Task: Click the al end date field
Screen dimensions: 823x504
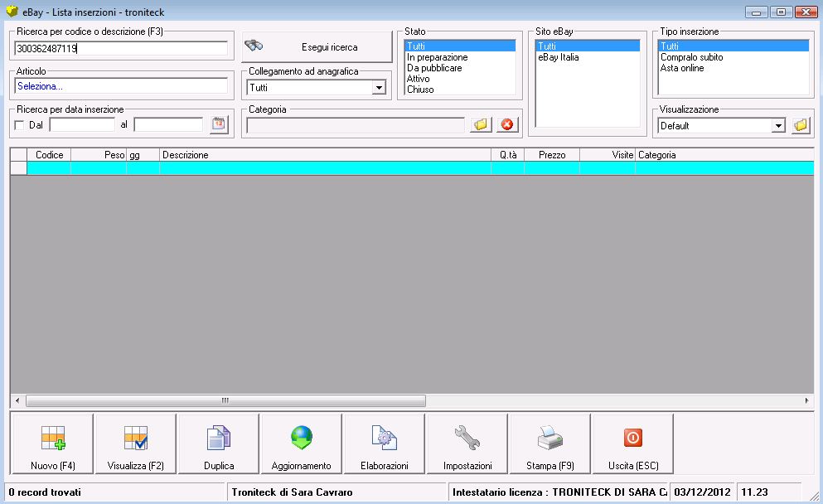Action: [x=168, y=124]
